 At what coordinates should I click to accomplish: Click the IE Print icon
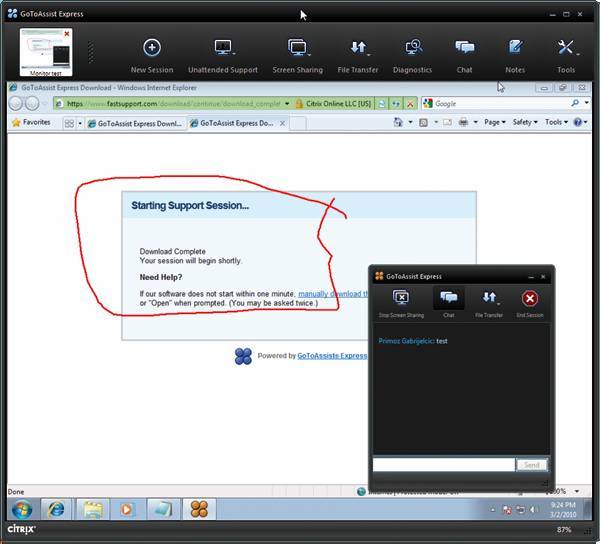(x=463, y=122)
